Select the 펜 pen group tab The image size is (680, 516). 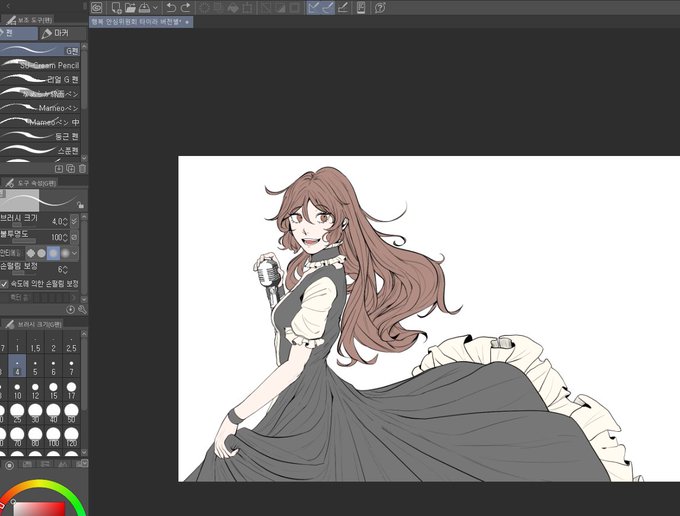pos(18,33)
